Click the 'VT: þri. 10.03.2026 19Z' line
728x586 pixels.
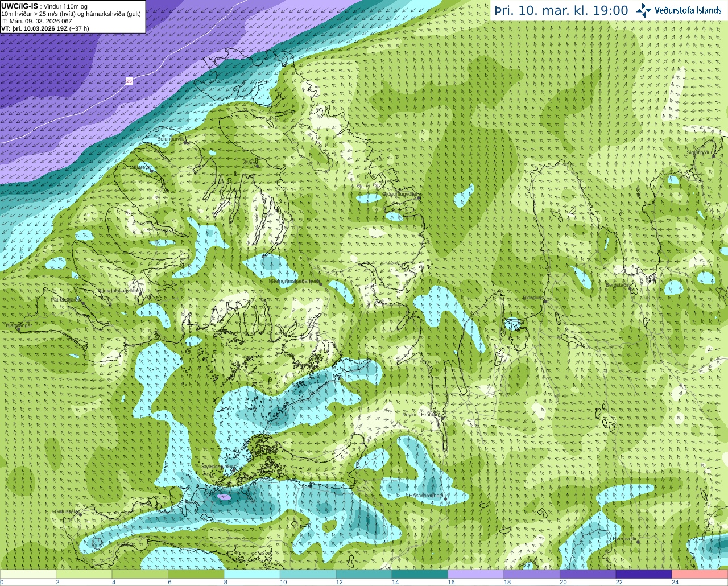34,28
